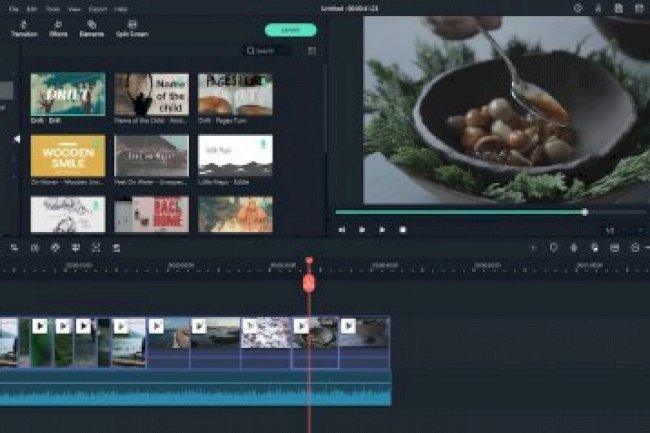Switch to the Split Screen tab
This screenshot has width=650, height=433.
pos(132,29)
